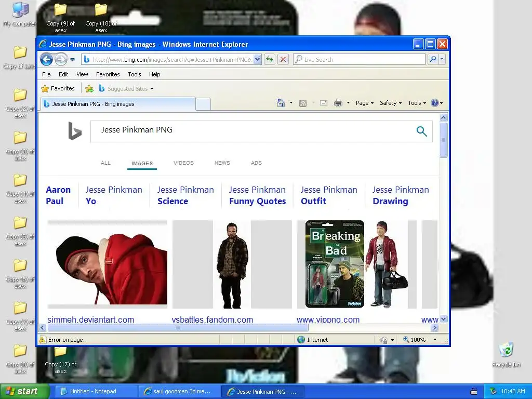The image size is (532, 399).
Task: Click the Forward navigation arrow
Action: pyautogui.click(x=61, y=59)
